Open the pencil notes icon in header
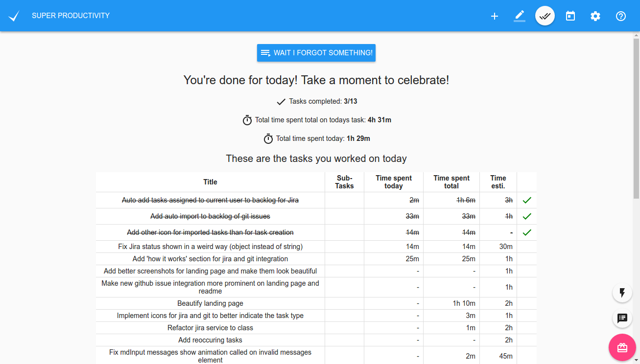 click(x=520, y=16)
